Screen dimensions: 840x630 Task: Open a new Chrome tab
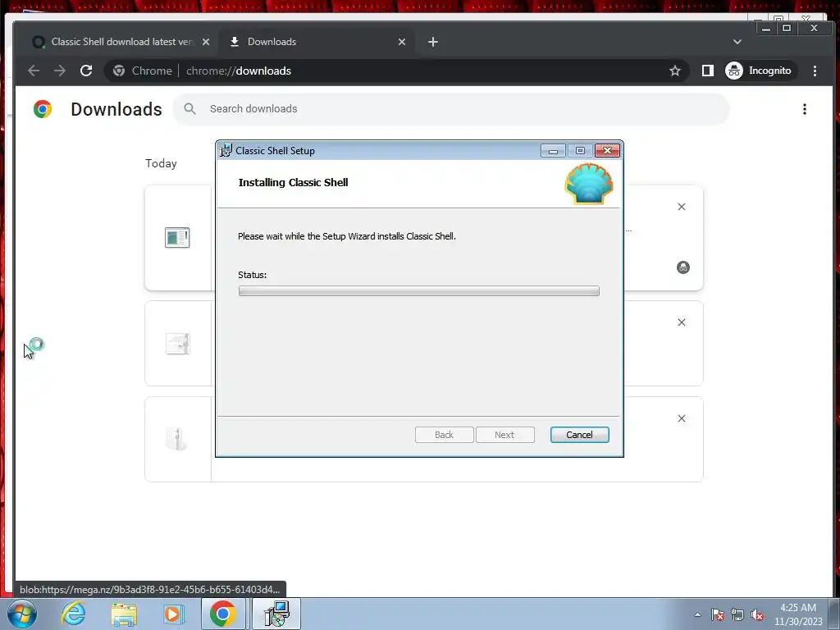click(433, 42)
